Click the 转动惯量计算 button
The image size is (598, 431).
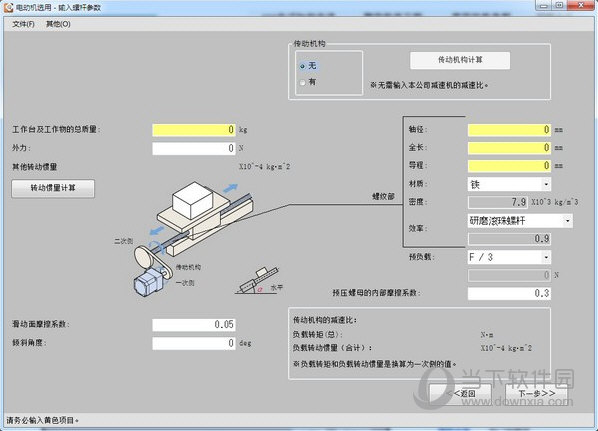pos(53,188)
